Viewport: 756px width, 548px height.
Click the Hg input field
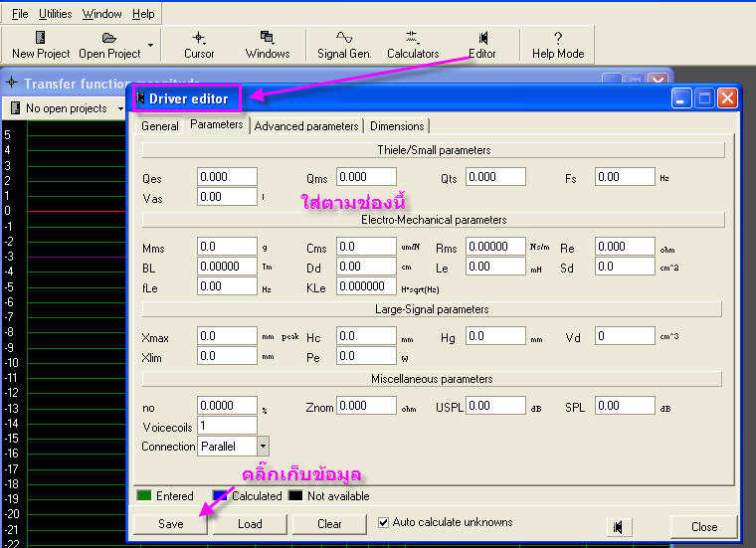click(495, 336)
